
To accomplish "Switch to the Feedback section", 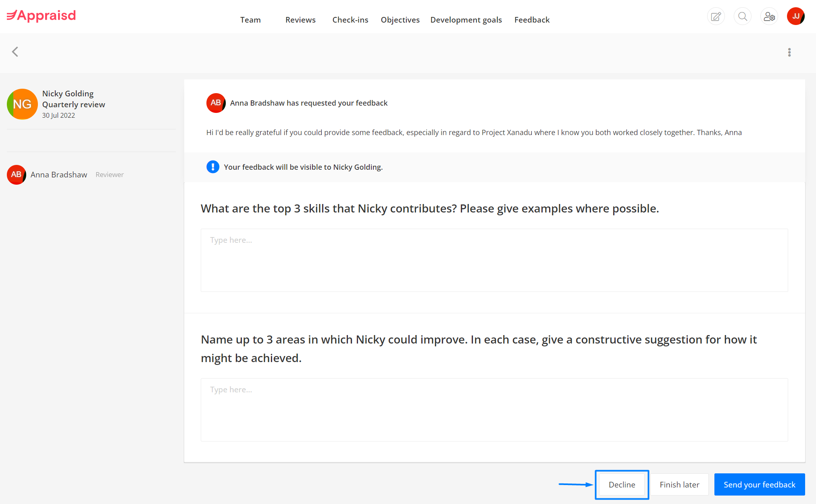I will coord(532,20).
